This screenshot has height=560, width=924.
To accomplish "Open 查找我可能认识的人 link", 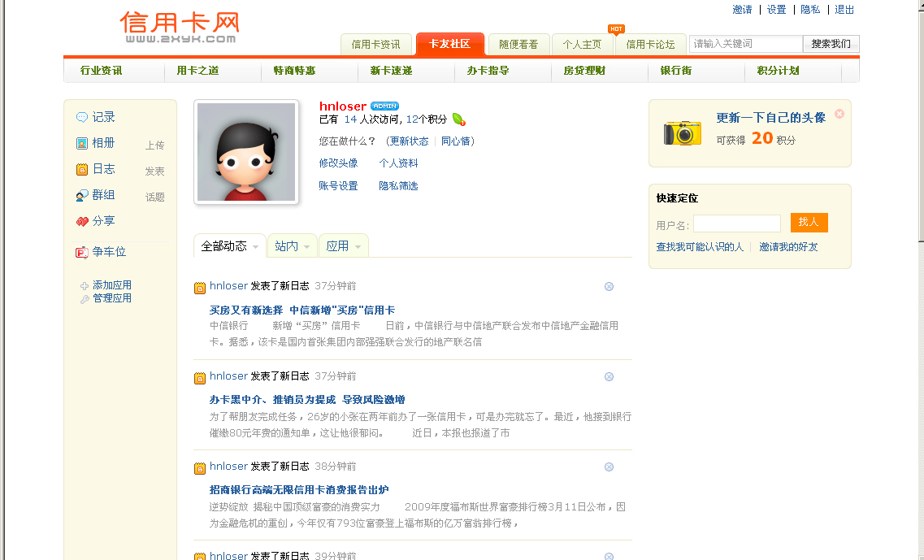I will (x=700, y=247).
